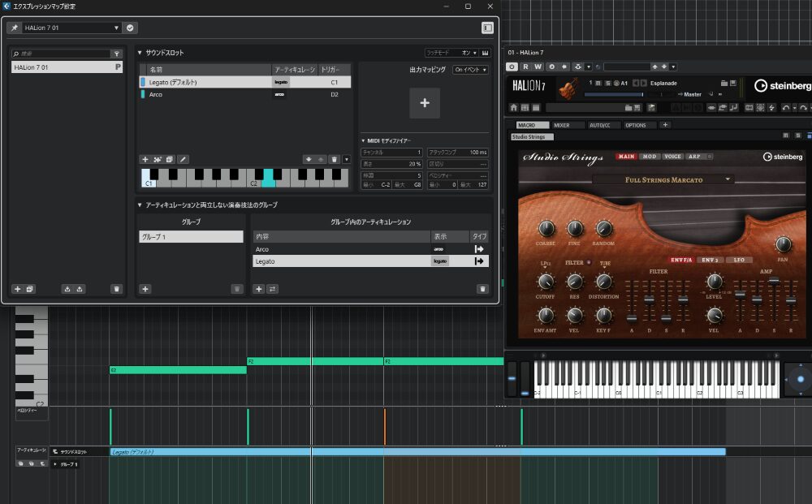The height and width of the screenshot is (504, 812).
Task: Click the HALion home icon
Action: (x=513, y=107)
